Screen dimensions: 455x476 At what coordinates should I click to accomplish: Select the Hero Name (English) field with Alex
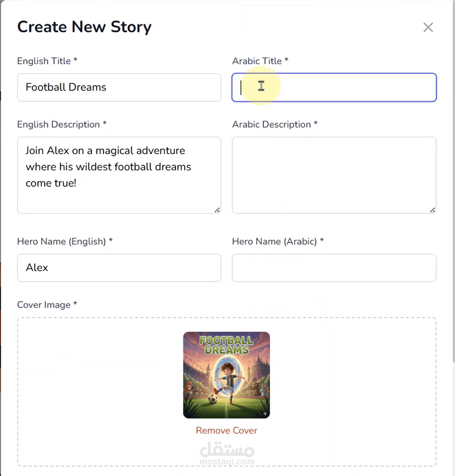(x=119, y=268)
